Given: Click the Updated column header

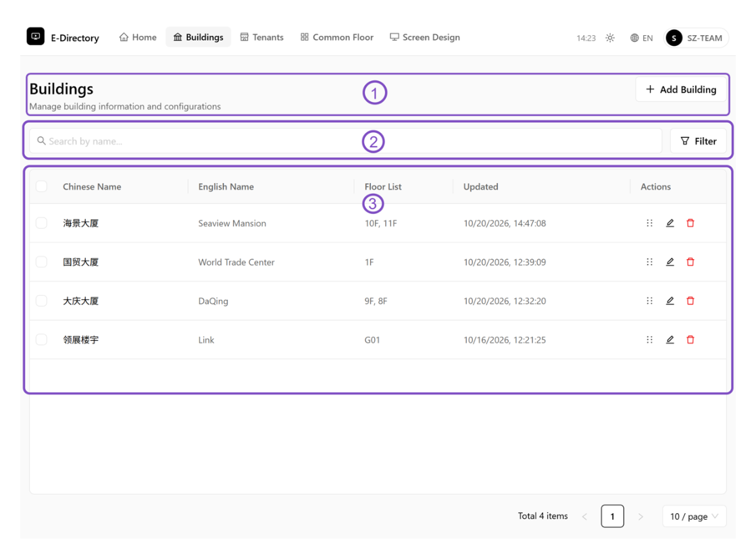Looking at the screenshot, I should 481,186.
